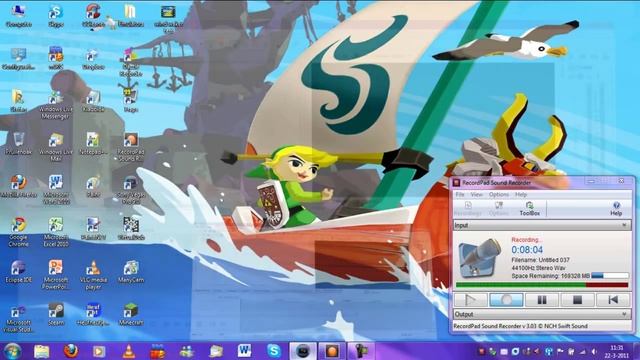The height and width of the screenshot is (360, 640).
Task: Click the Filename: Untitled 037 text
Action: [540, 260]
